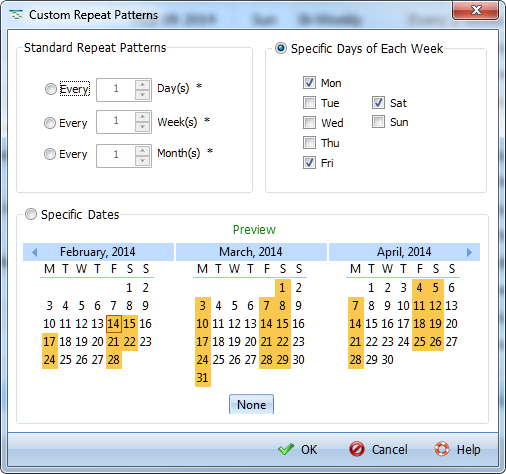506x474 pixels.
Task: Click the OK button text
Action: tap(309, 450)
